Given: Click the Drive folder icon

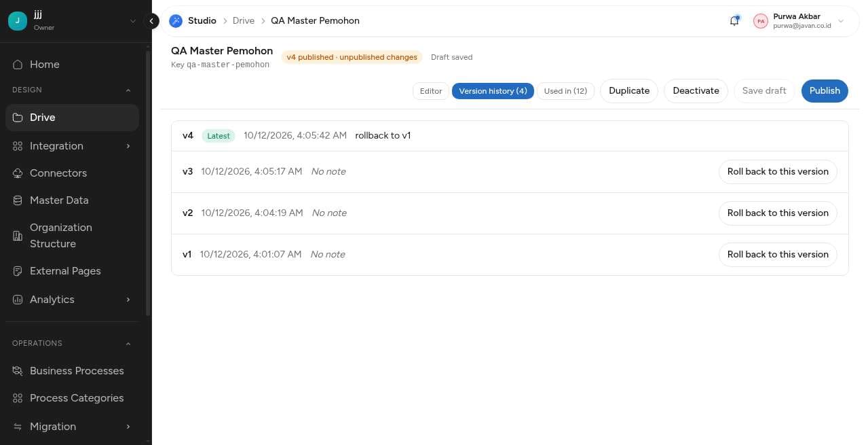Looking at the screenshot, I should (18, 118).
